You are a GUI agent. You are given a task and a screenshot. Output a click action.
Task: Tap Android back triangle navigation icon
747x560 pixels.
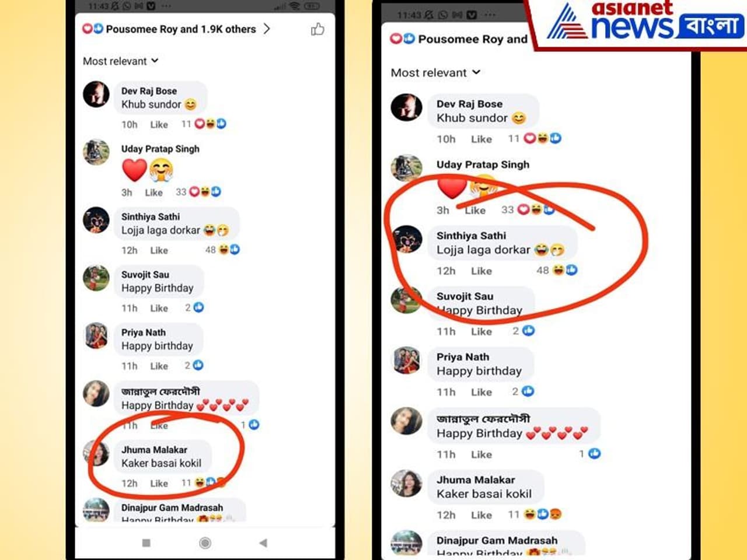(x=263, y=542)
